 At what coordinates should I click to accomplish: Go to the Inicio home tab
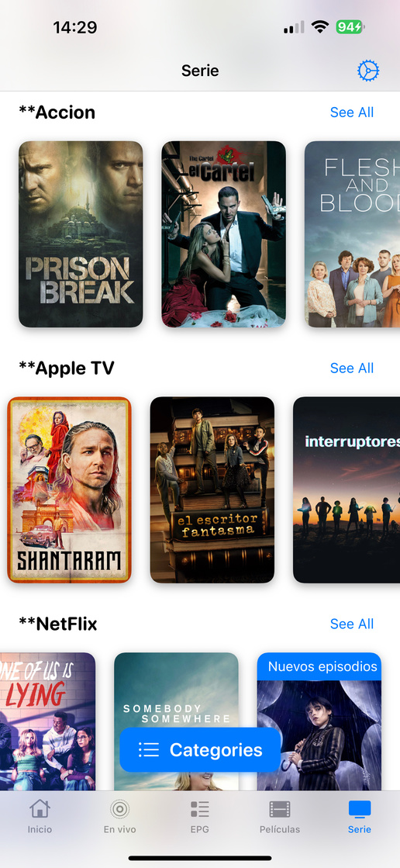[40, 817]
